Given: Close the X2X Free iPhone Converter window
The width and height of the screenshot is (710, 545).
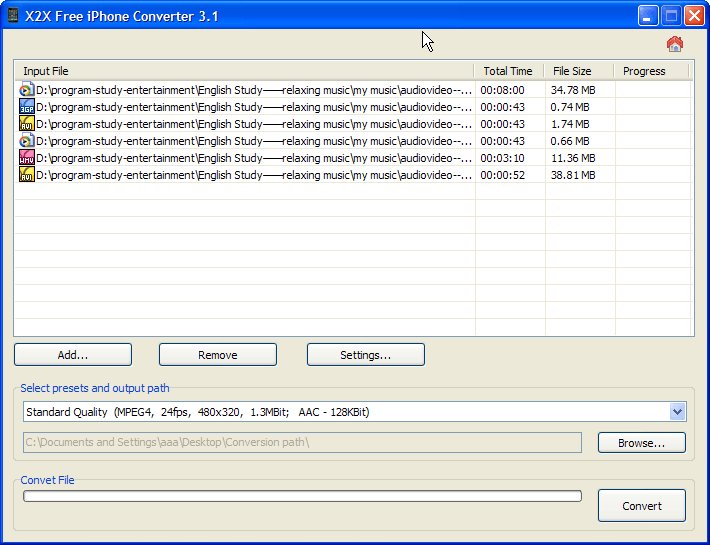Looking at the screenshot, I should click(x=694, y=16).
